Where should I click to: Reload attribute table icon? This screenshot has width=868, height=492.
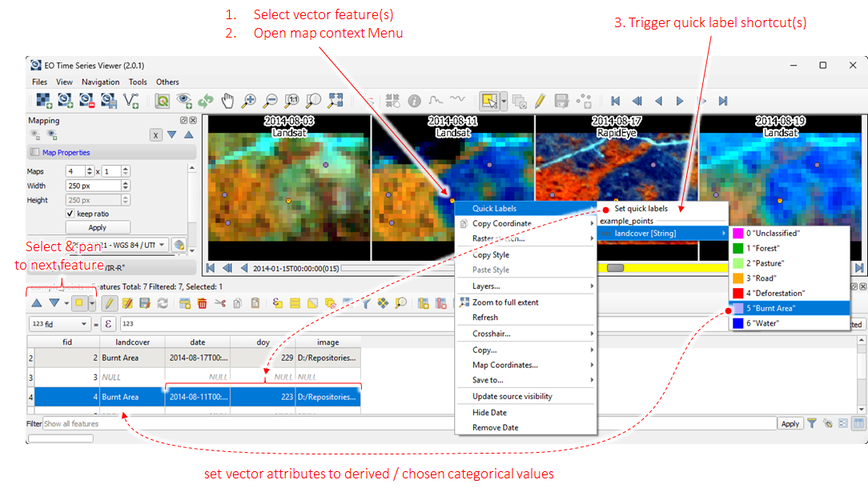click(163, 303)
